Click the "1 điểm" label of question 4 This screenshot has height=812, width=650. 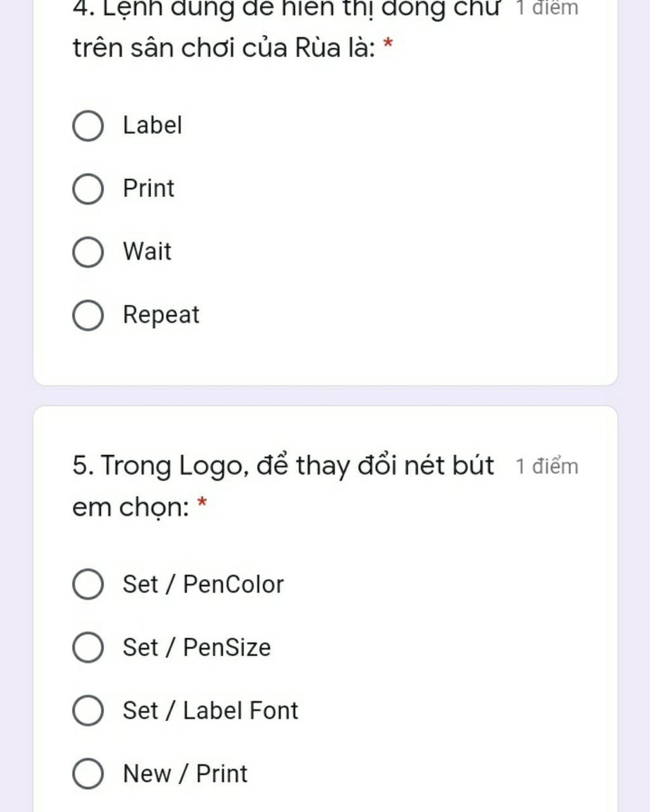tap(547, 8)
